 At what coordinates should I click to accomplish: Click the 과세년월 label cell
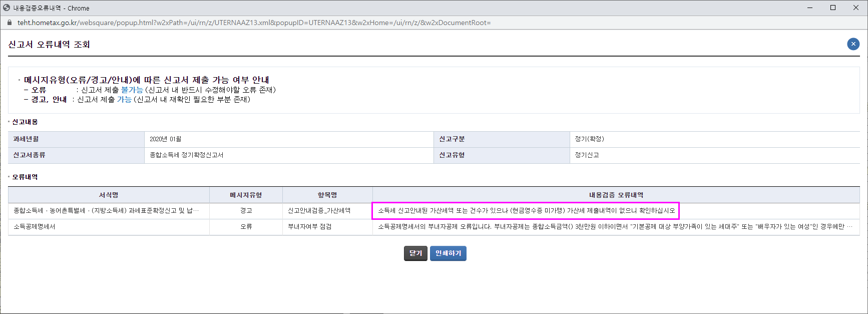coord(76,139)
